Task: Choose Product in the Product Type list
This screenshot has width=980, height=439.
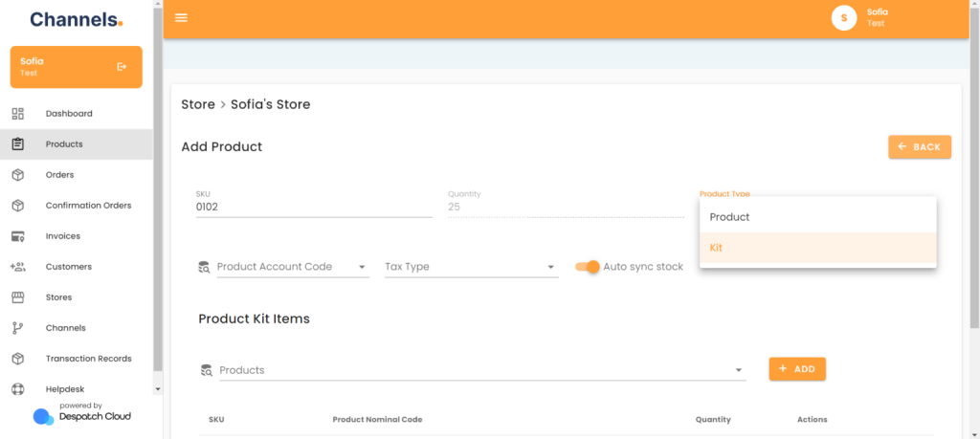Action: click(x=818, y=217)
